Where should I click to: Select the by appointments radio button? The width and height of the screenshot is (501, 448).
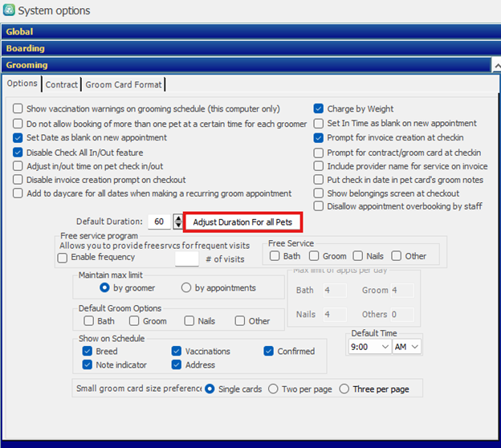click(x=186, y=287)
